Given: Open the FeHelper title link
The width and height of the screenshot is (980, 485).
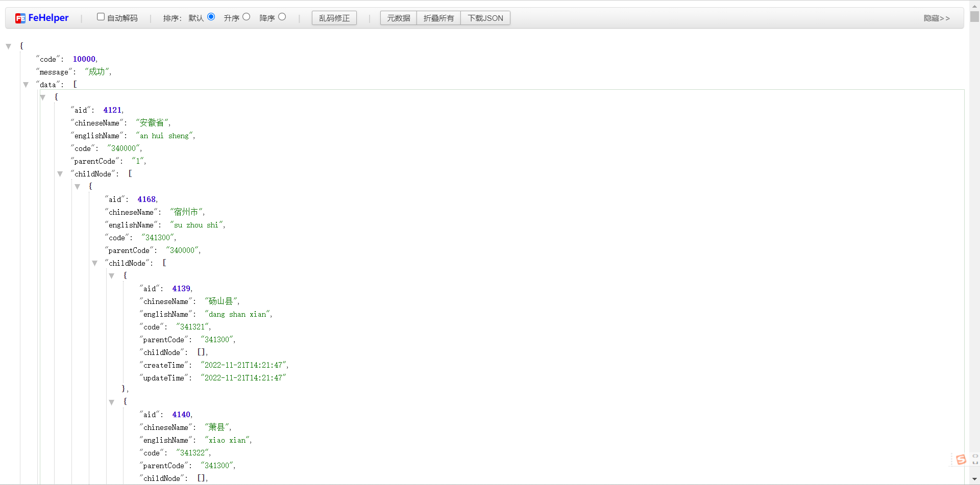Looking at the screenshot, I should click(x=48, y=18).
